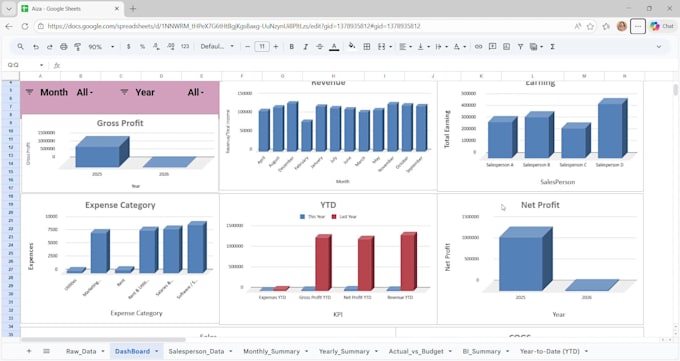Reload the browser page
680x361 pixels.
[x=25, y=26]
